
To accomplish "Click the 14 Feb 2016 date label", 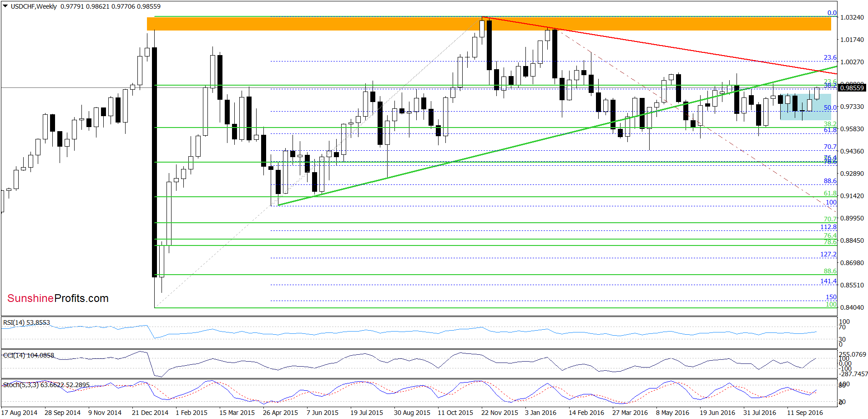I will pyautogui.click(x=586, y=413).
